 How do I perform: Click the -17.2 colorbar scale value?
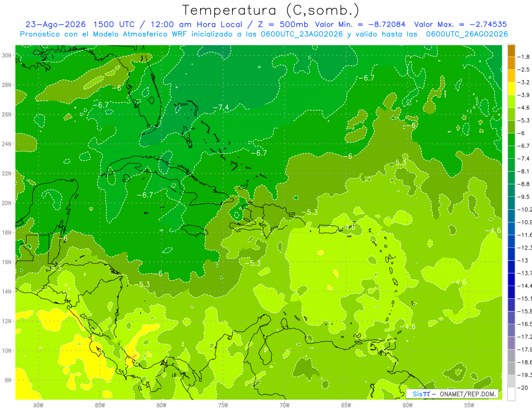click(524, 337)
